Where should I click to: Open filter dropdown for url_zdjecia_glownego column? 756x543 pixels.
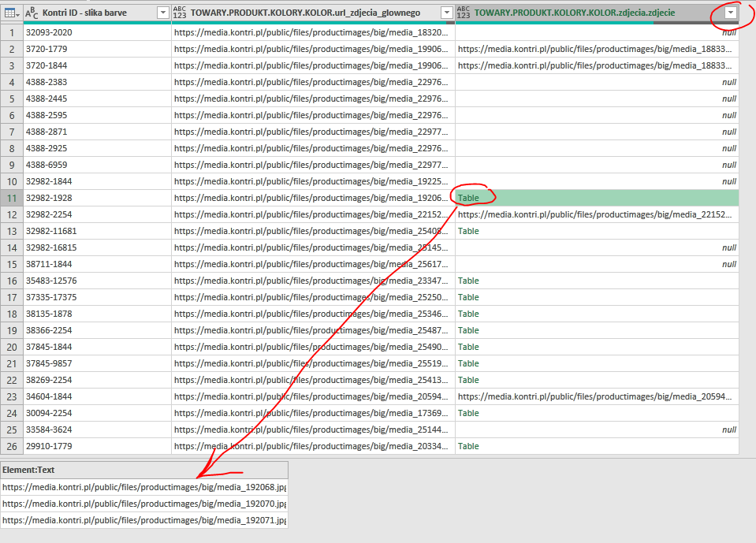tap(448, 13)
